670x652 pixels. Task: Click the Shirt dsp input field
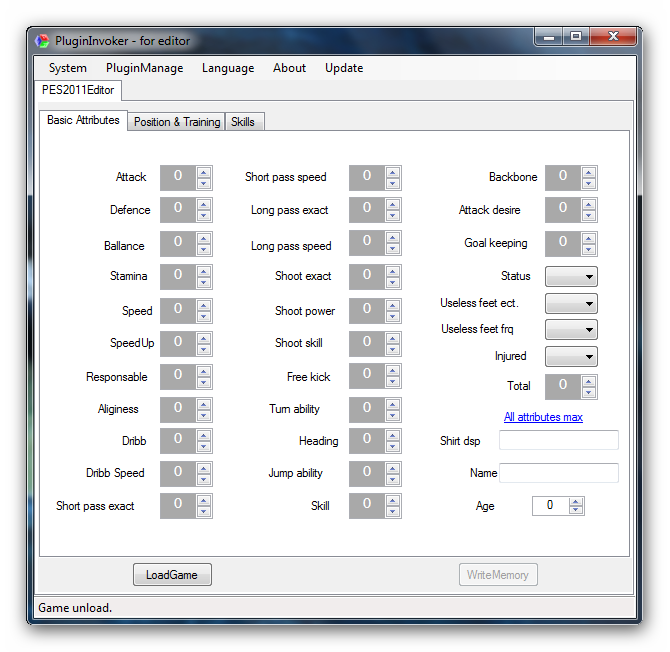(x=558, y=440)
